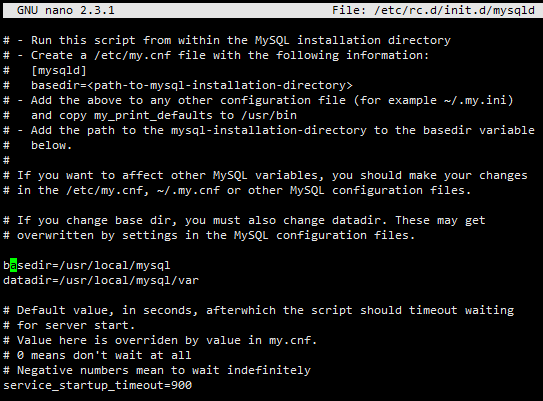Click the 'overwritten by settings' comment line
Image resolution: width=543 pixels, height=401 pixels.
click(209, 235)
